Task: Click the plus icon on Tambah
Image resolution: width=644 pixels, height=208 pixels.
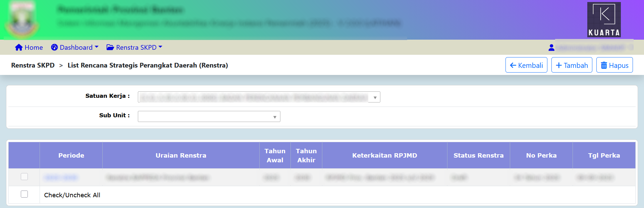Action: (558, 65)
